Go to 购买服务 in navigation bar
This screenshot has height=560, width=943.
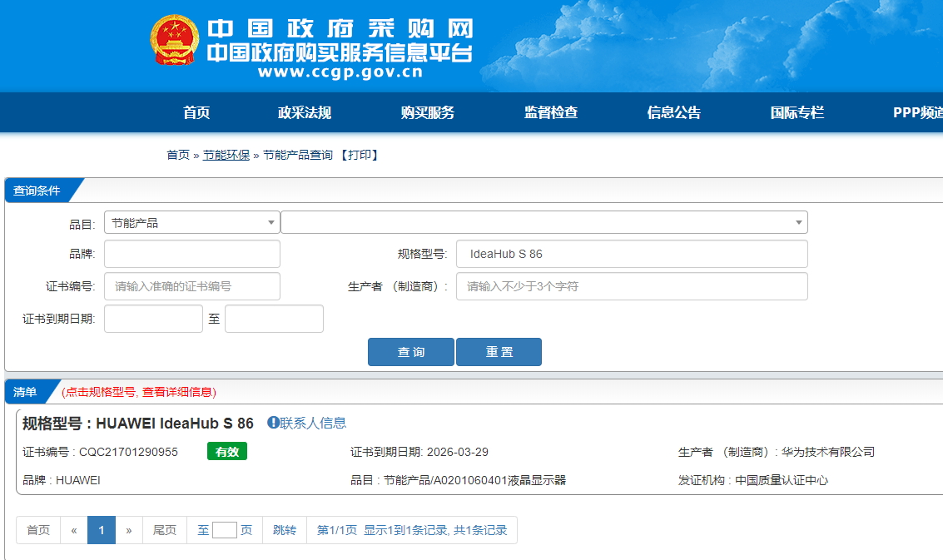pyautogui.click(x=428, y=112)
